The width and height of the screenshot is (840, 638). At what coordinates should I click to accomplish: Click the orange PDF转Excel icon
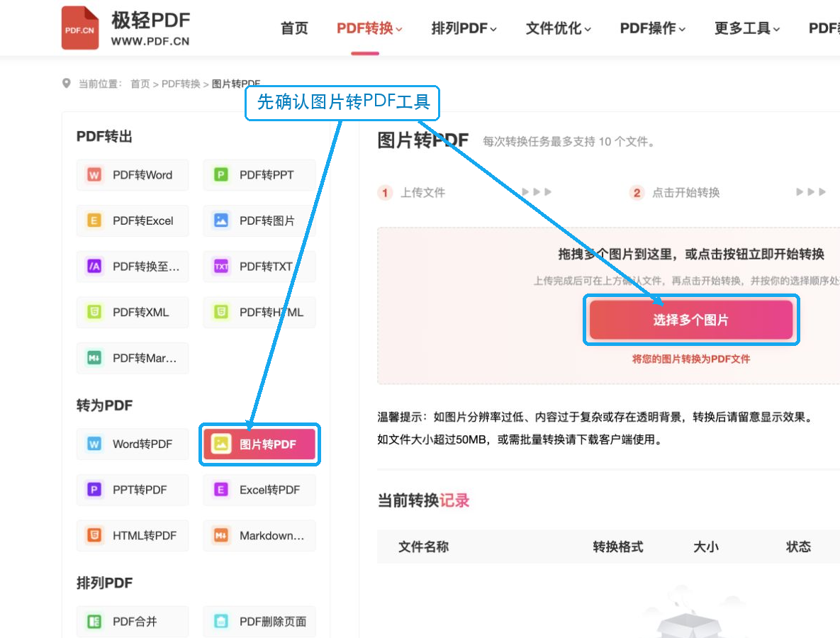click(x=94, y=220)
